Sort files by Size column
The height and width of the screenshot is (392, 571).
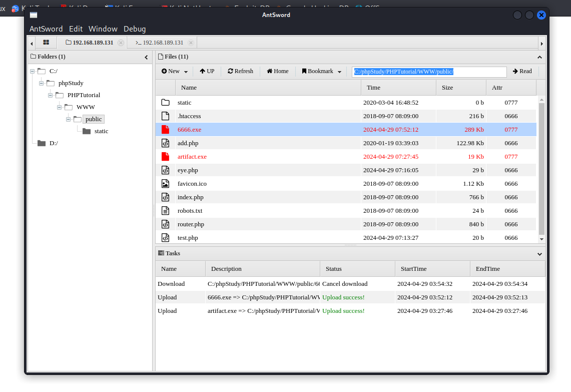pyautogui.click(x=461, y=88)
